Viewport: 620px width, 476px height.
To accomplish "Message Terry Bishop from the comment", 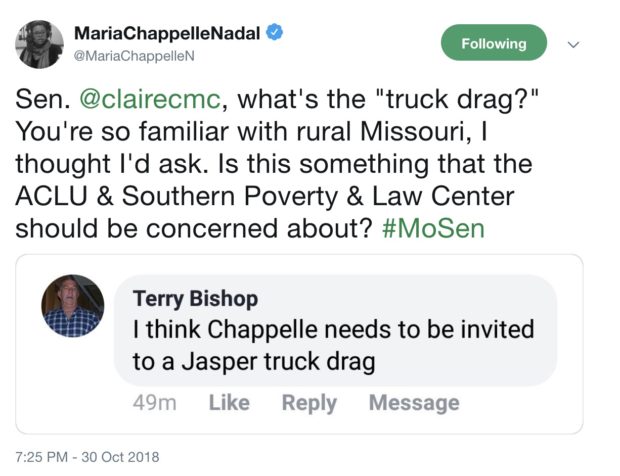I will [x=414, y=403].
